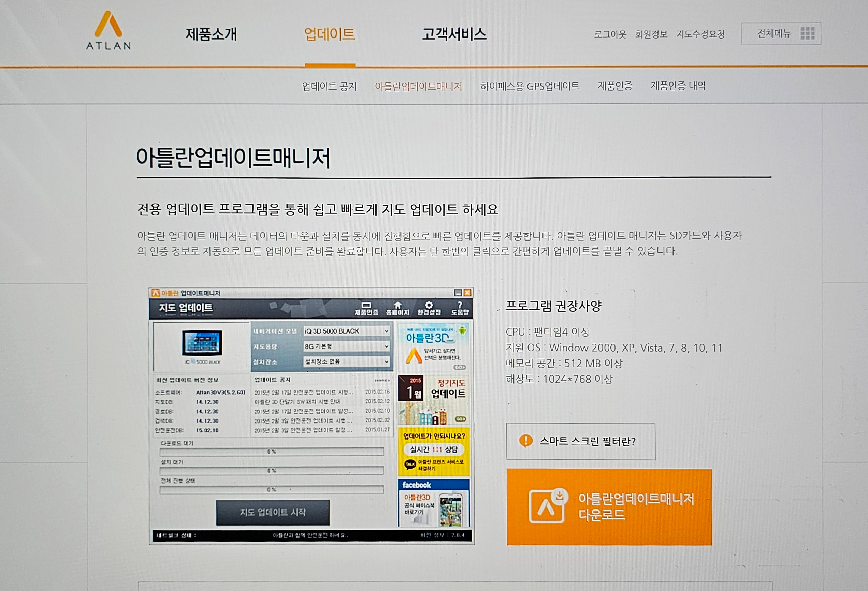The height and width of the screenshot is (591, 868).
Task: Click the 제품인증 icon in the app screenshot
Action: [366, 309]
